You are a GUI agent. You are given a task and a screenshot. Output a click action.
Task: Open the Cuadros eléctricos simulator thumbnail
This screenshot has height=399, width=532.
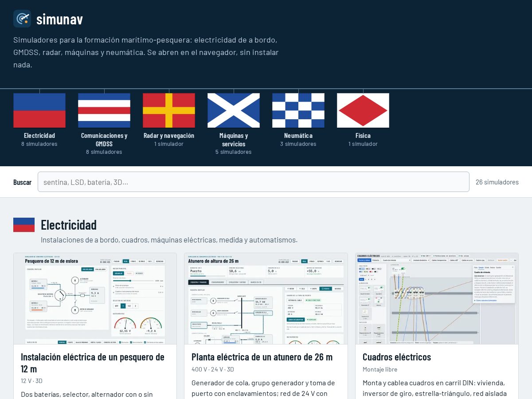point(437,299)
